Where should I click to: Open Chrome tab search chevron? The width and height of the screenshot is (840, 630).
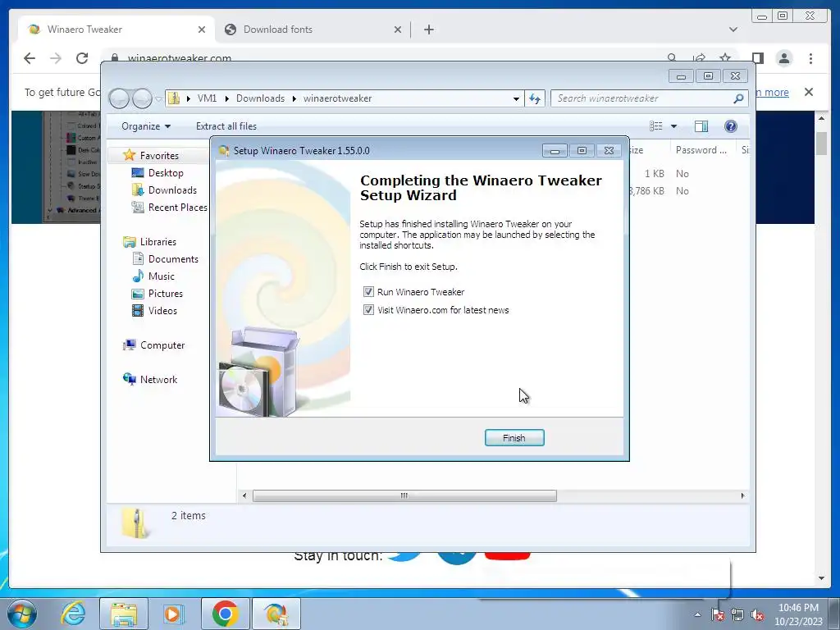point(733,30)
